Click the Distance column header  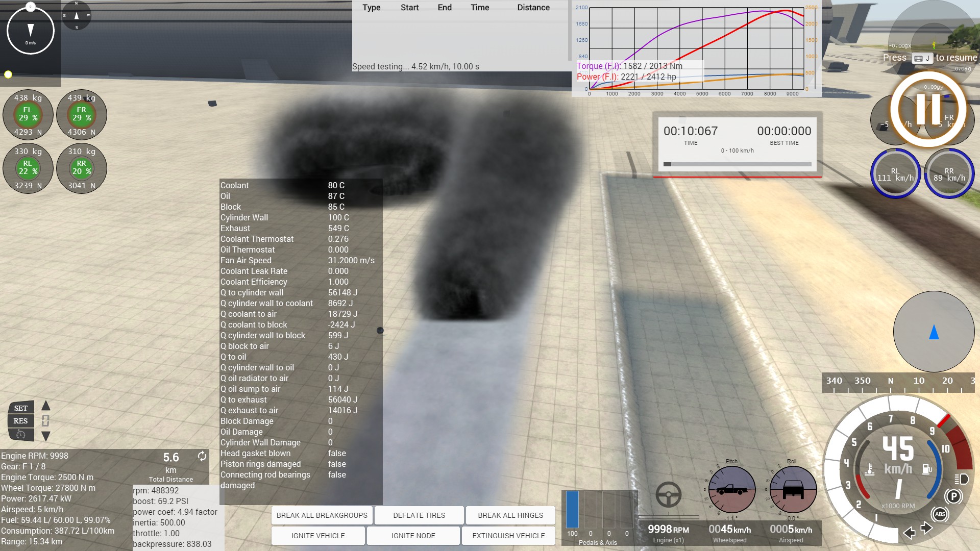[x=533, y=8]
